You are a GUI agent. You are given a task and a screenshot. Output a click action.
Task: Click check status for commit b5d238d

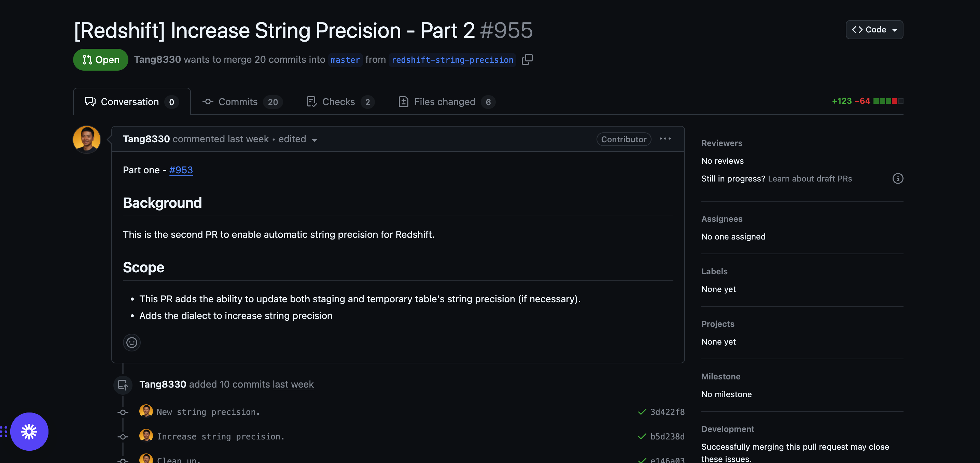(642, 436)
